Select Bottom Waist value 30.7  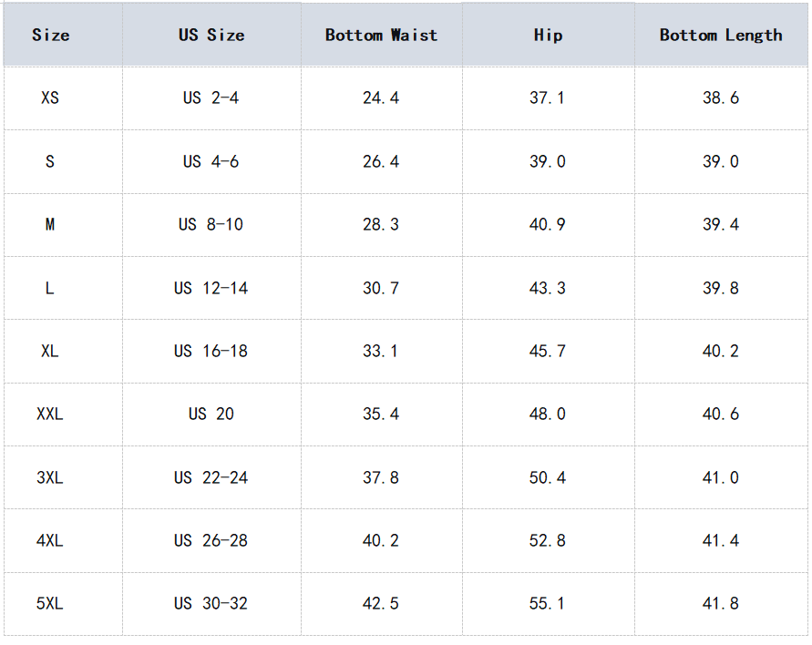point(381,288)
